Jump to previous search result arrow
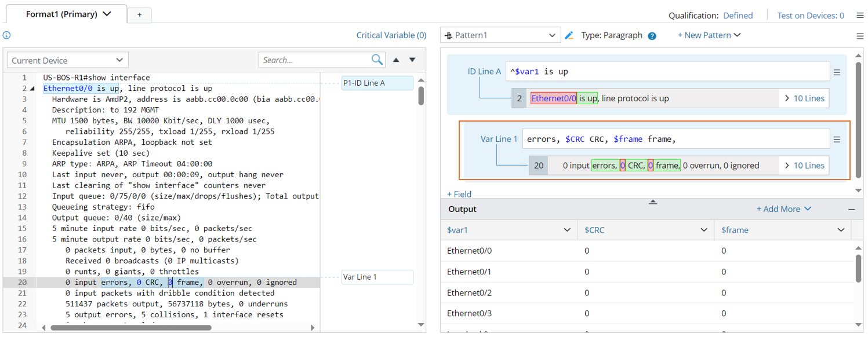This screenshot has width=868, height=337. tap(396, 60)
